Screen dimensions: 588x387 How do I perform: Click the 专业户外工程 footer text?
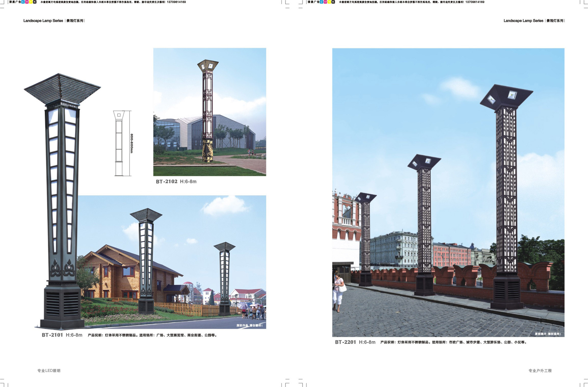pos(540,370)
